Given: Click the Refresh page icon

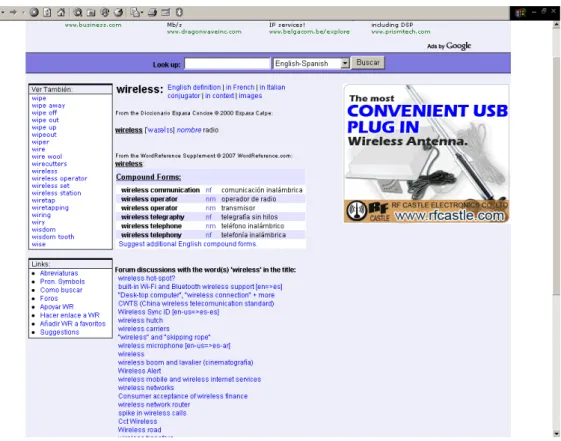Looking at the screenshot, I should coord(47,13).
